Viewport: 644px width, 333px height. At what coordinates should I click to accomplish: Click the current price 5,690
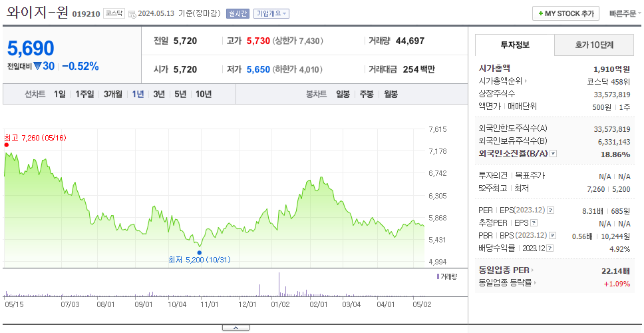(x=31, y=49)
